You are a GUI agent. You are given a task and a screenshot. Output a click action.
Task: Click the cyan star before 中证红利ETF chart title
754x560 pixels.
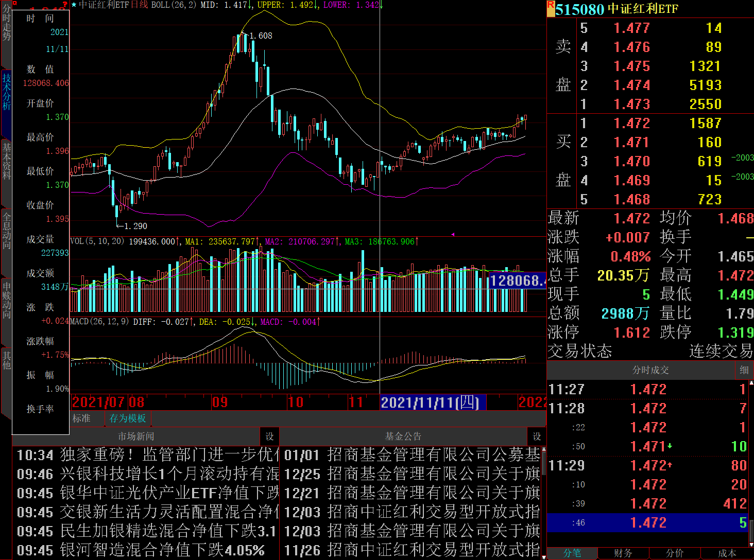click(74, 5)
